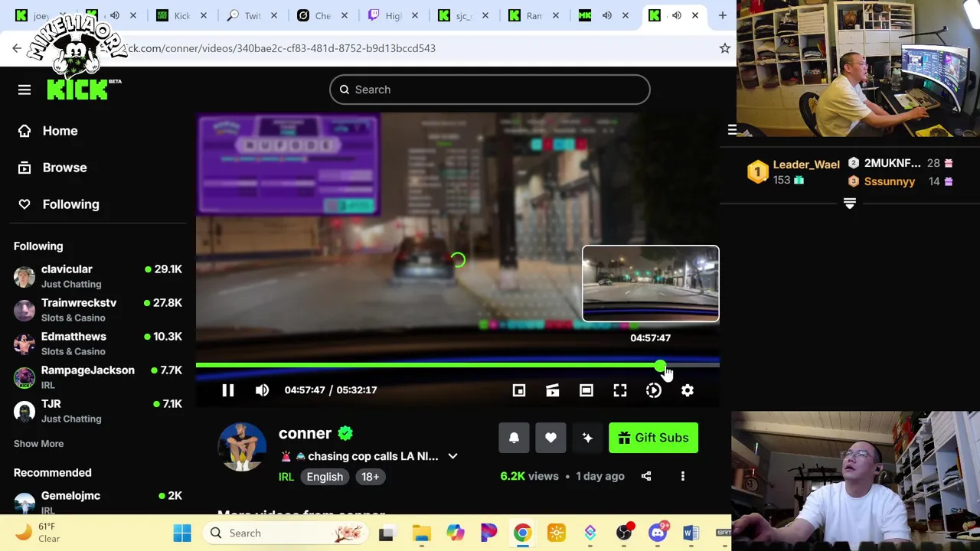Mute the MK browser tab audio

coord(606,15)
